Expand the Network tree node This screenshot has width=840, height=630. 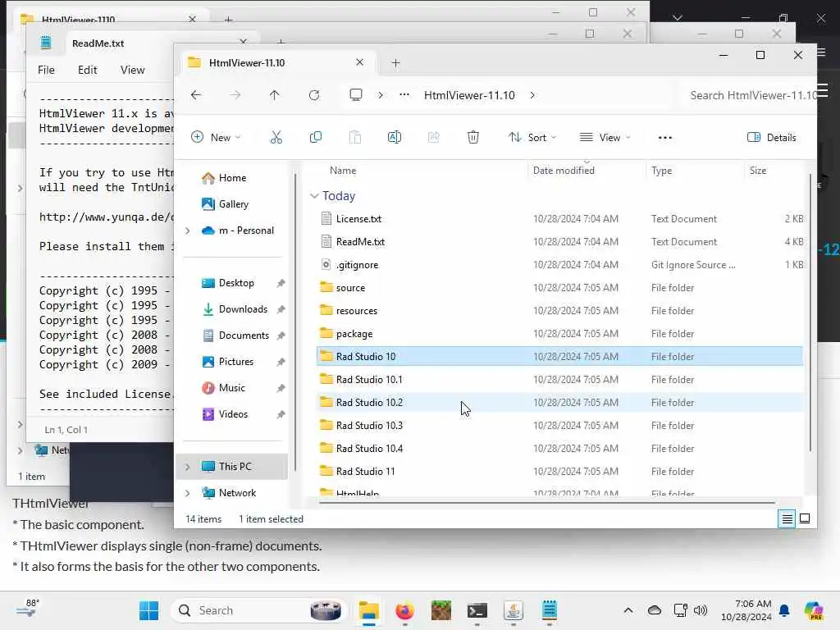(x=188, y=493)
